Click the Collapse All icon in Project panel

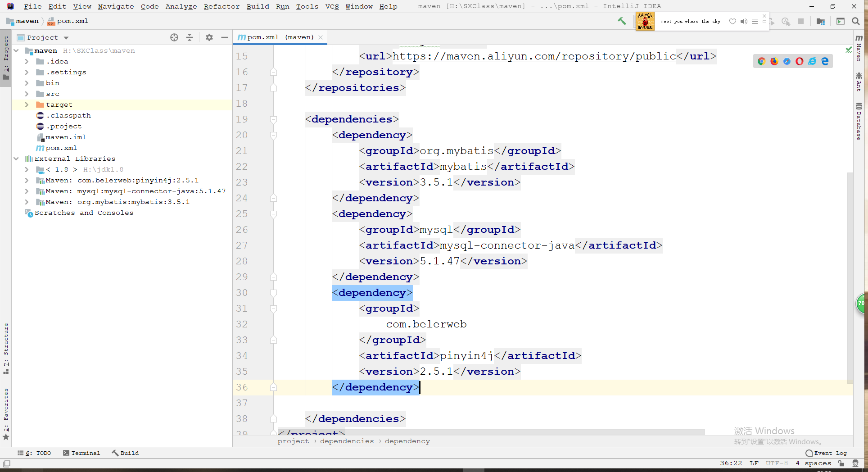[190, 37]
